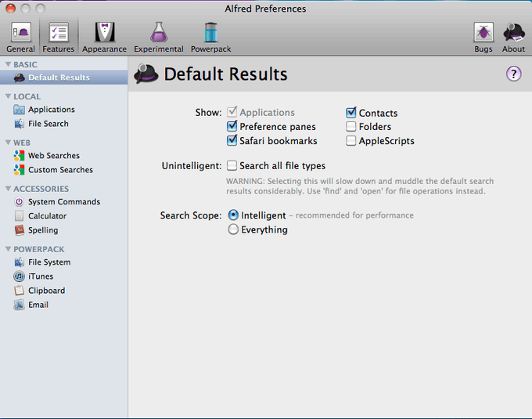Click the Spelling dictionary icon
The width and height of the screenshot is (532, 419).
tap(19, 230)
